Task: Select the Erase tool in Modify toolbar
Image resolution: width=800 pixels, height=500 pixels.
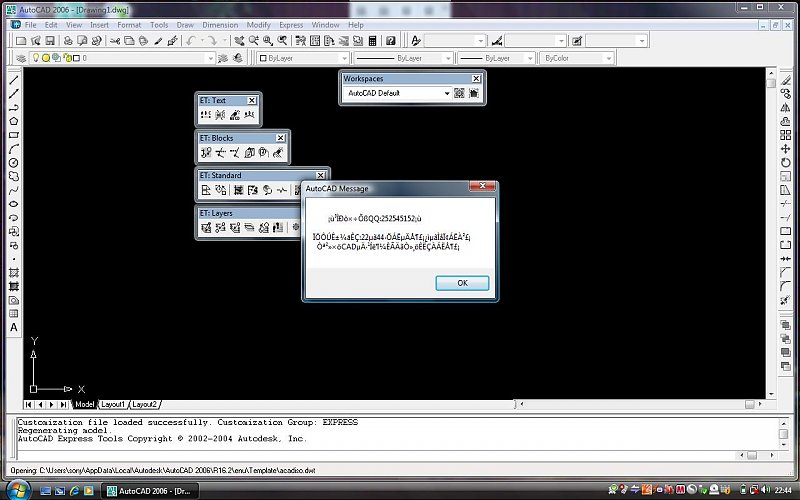Action: coord(786,80)
